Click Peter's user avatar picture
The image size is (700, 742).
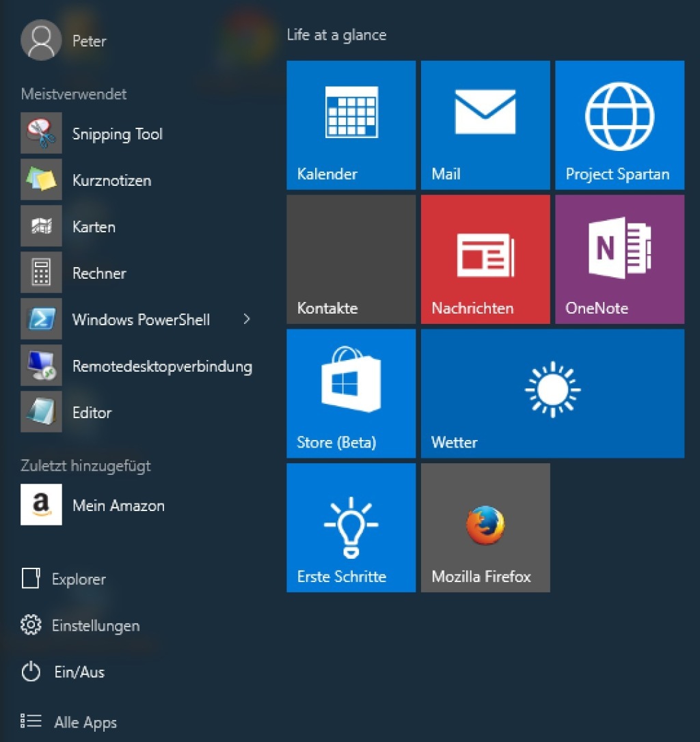41,40
